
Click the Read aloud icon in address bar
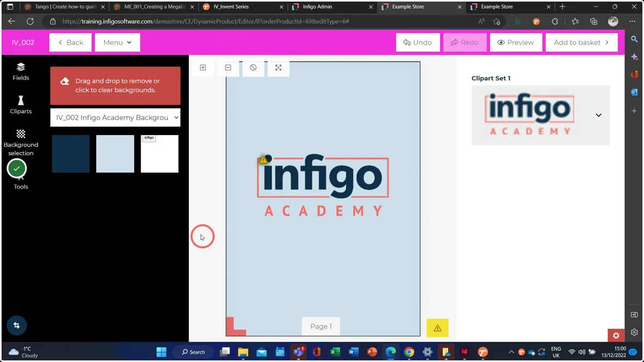[x=481, y=21]
